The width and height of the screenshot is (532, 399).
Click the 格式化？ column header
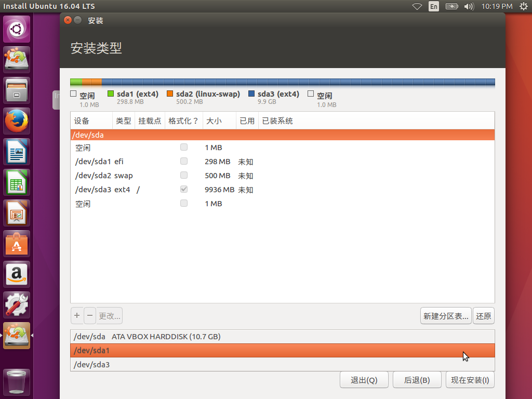[183, 121]
